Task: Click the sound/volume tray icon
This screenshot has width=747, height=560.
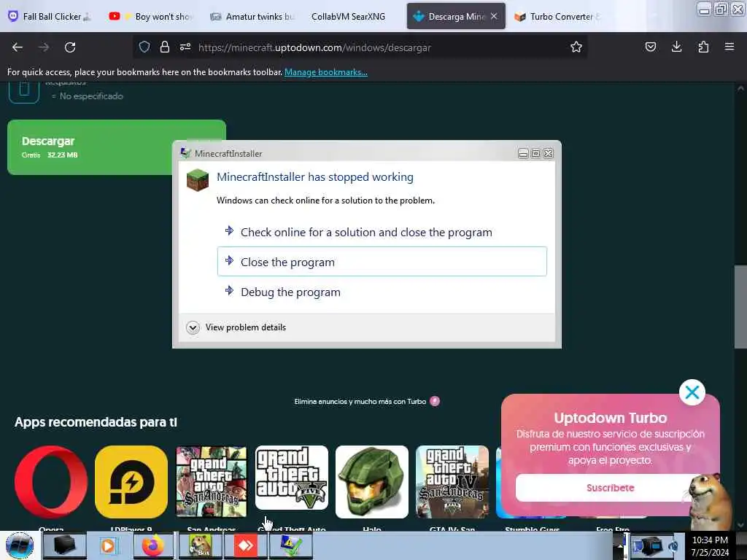Action: point(673,546)
